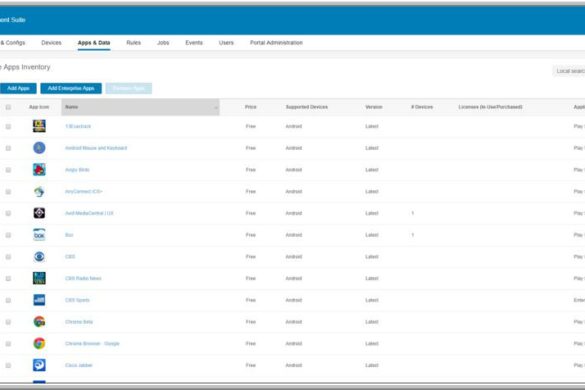Select the Cisco Jabber row checkbox

(8, 365)
